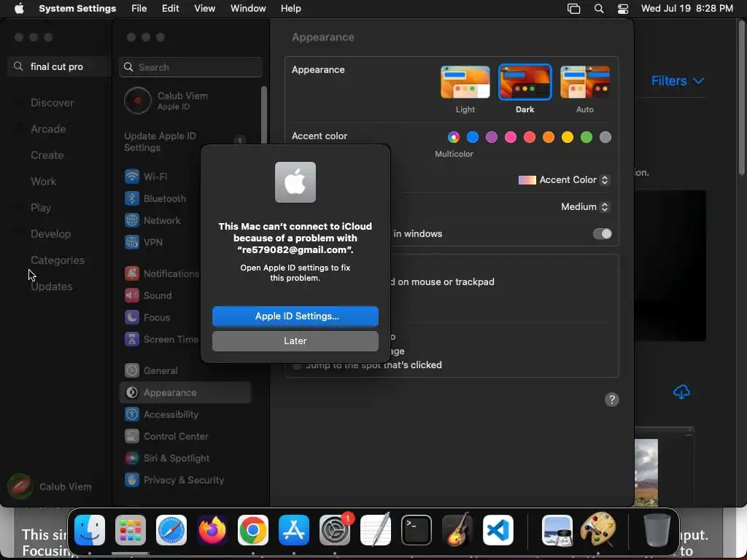Toggle the switch beside 'in windows'
This screenshot has height=560, width=747.
coord(602,234)
